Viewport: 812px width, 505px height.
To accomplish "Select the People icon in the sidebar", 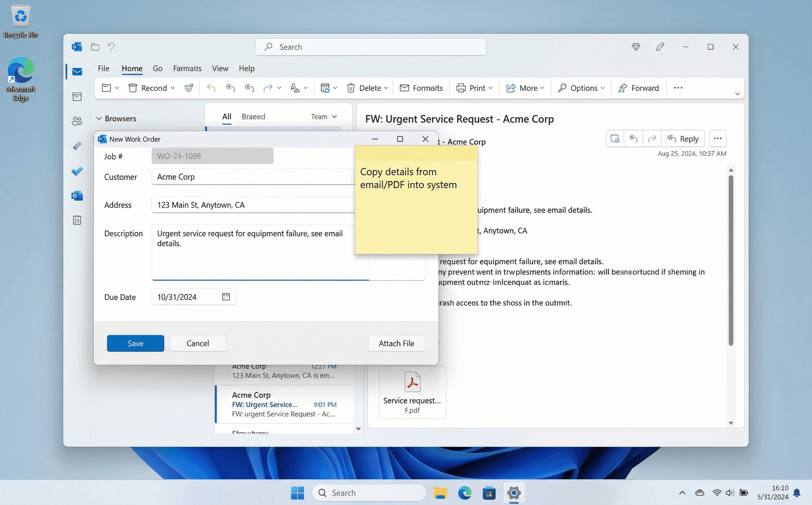I will tap(77, 121).
